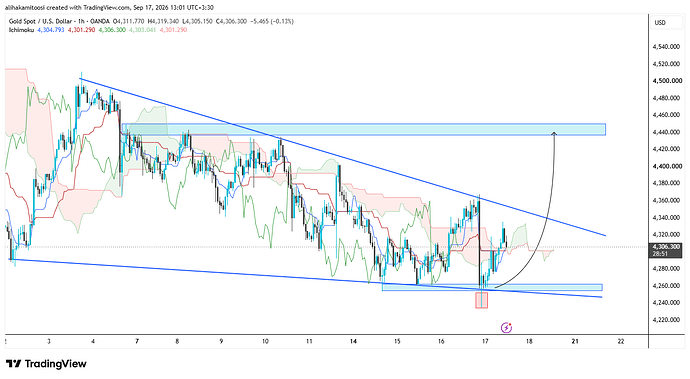Click date 3 on the time axis

pos(49,341)
